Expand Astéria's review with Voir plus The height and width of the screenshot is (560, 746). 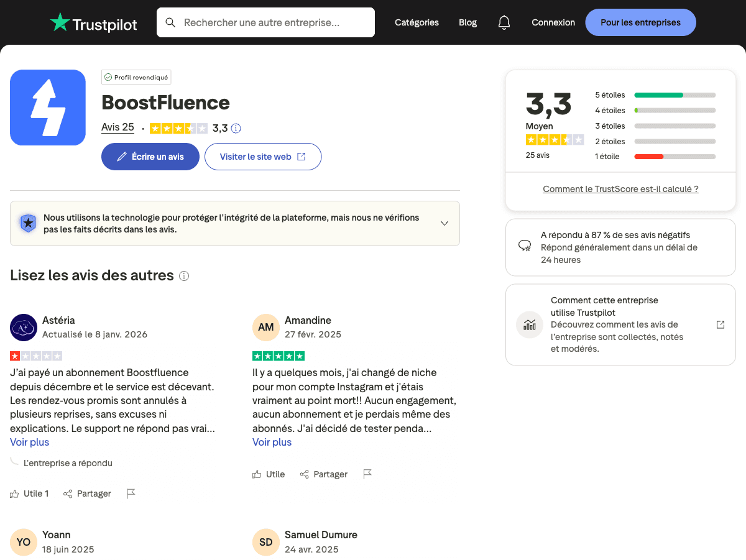coord(29,442)
